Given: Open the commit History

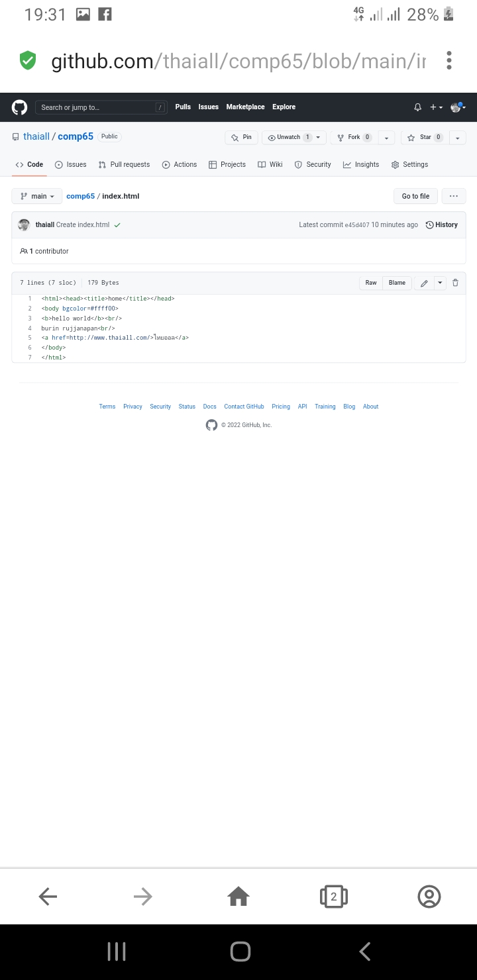Looking at the screenshot, I should [x=441, y=225].
